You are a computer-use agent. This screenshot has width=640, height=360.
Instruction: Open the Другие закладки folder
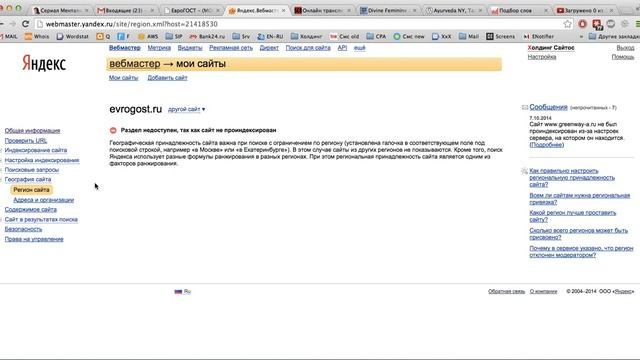(614, 36)
